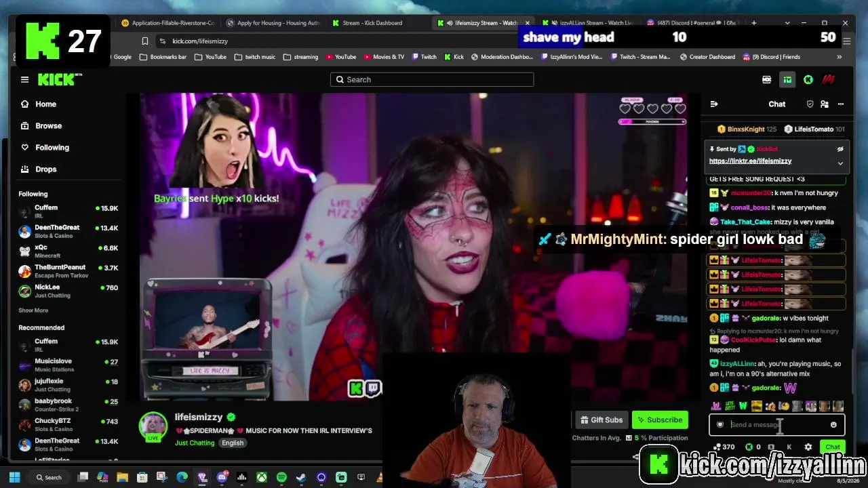
Task: Click lifeismizzy's channel avatar
Action: (x=153, y=426)
